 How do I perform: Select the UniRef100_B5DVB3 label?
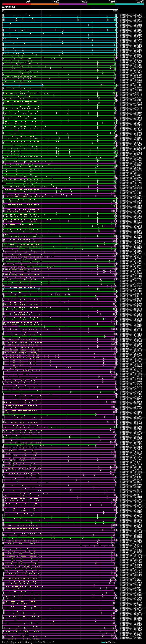tap(131, 625)
